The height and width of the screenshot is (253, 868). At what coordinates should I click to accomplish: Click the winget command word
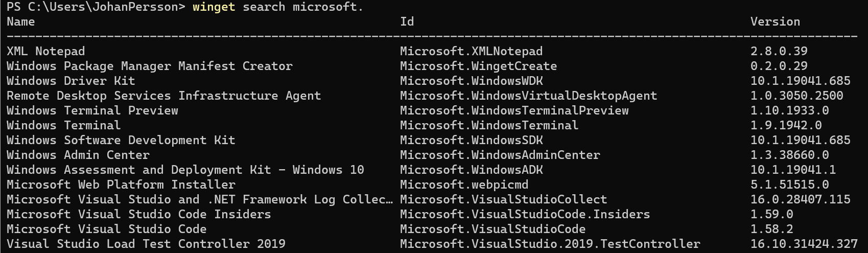(x=214, y=7)
